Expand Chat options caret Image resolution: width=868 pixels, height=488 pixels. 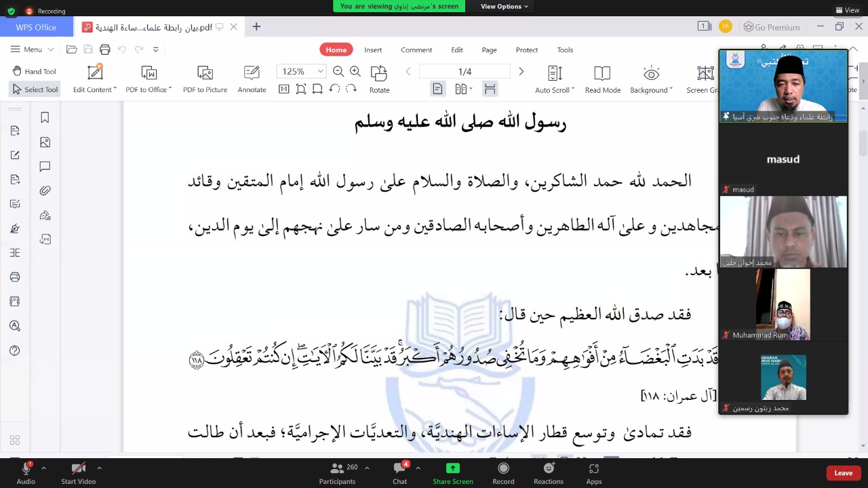pyautogui.click(x=418, y=468)
